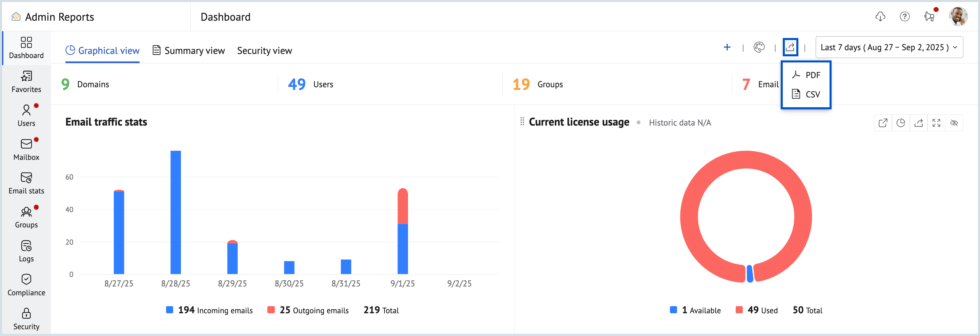
Task: Open the Last 7 days date range selector
Action: (889, 47)
